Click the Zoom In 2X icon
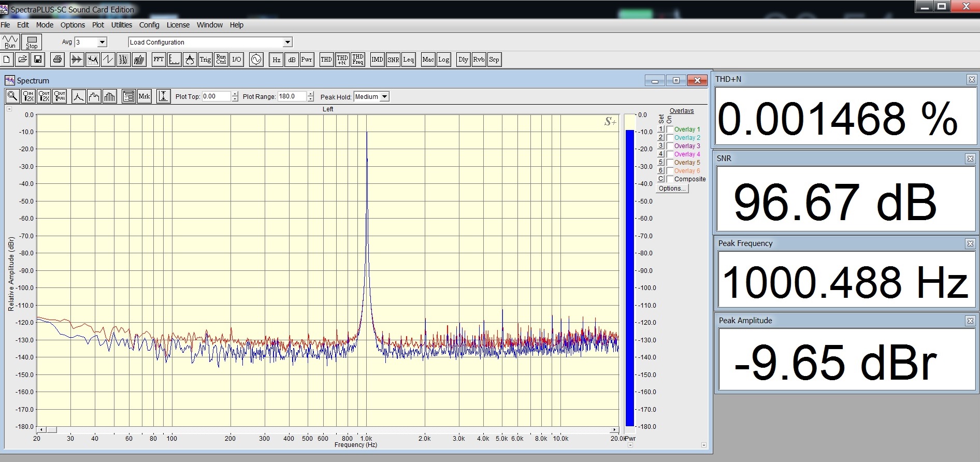Screen dimensions: 980x462 point(28,96)
